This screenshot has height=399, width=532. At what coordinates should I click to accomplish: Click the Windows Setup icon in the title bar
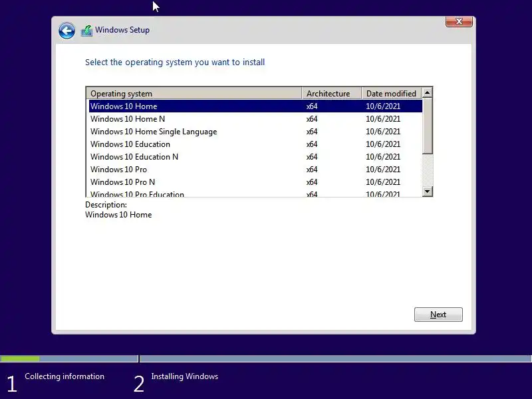pyautogui.click(x=86, y=31)
